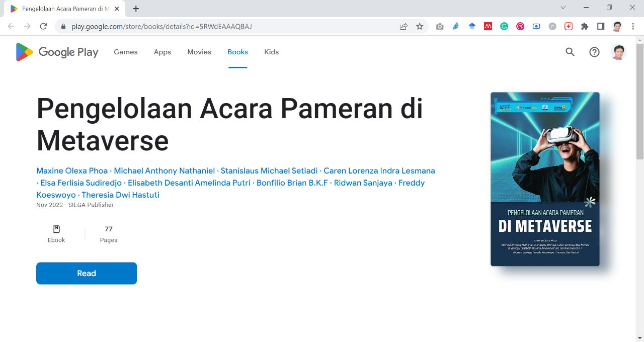This screenshot has height=342, width=644.
Task: Bookmark this page with the star icon
Action: [x=420, y=27]
